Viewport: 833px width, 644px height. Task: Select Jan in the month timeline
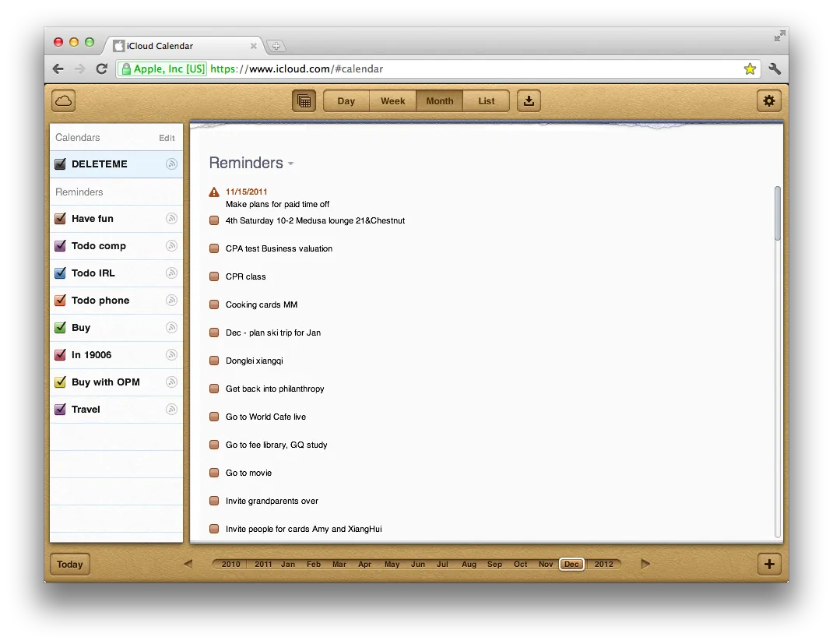tap(288, 565)
